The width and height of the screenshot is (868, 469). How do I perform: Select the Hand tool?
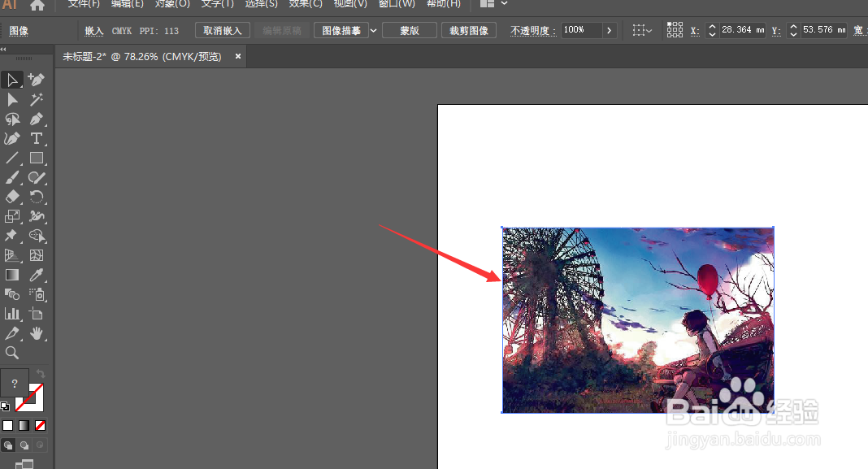pos(37,333)
